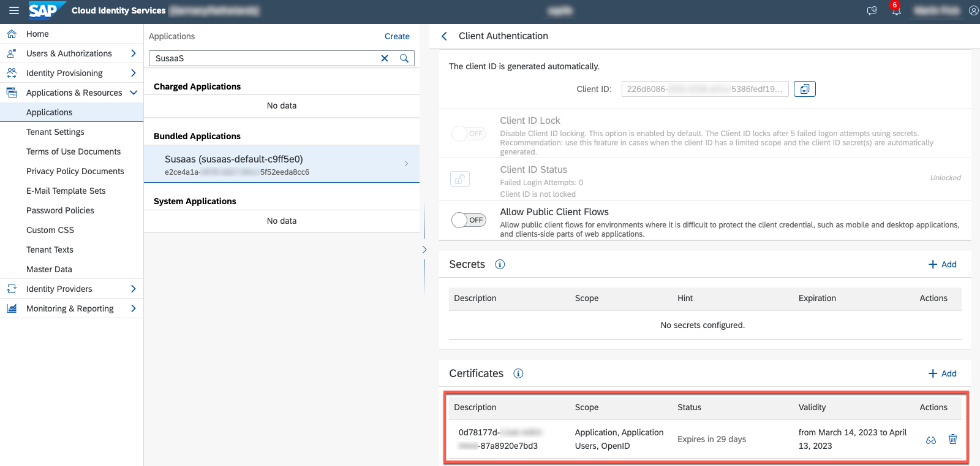The height and width of the screenshot is (466, 980).
Task: Click the Users & Authorizations icon
Action: (x=12, y=53)
